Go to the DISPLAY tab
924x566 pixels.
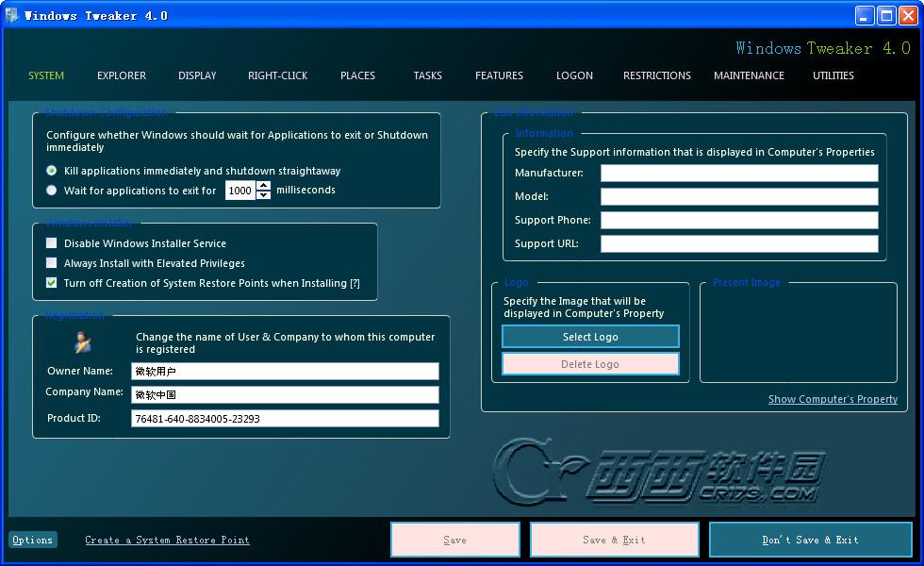197,75
